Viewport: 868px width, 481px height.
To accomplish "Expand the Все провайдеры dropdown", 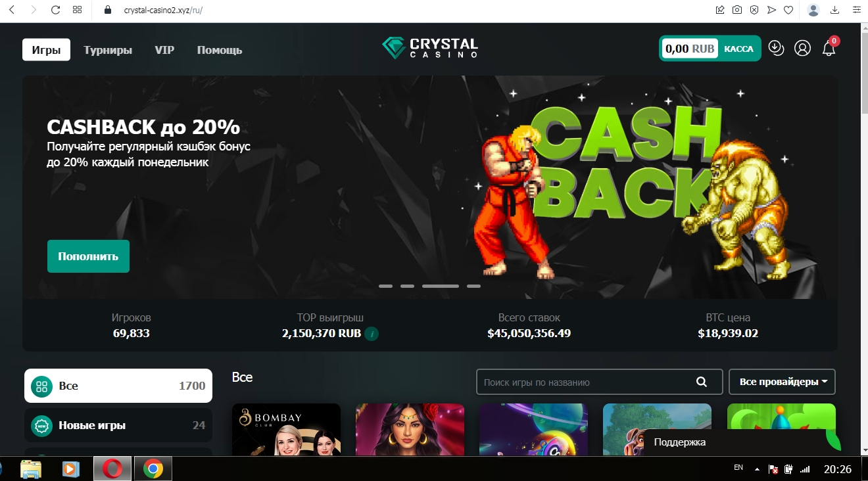I will coord(783,382).
